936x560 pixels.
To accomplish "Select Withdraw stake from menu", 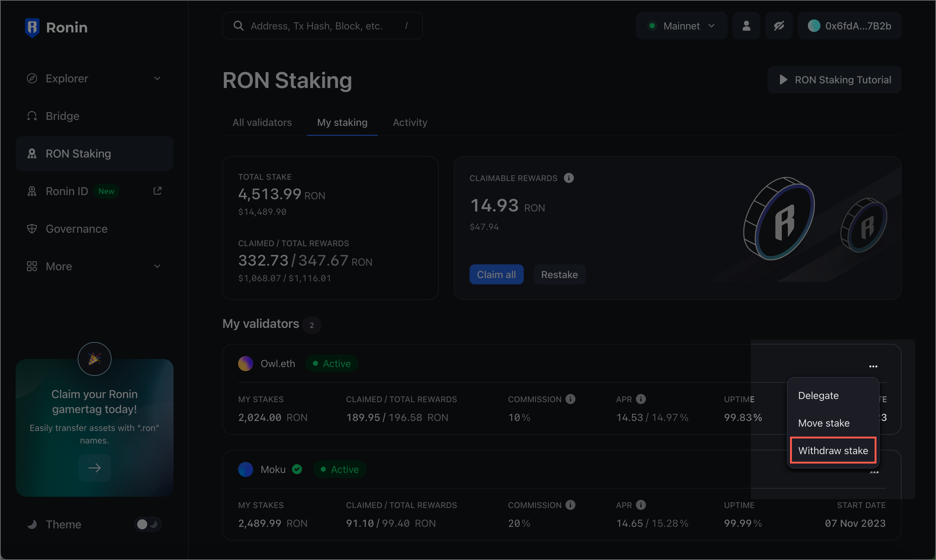I will pyautogui.click(x=833, y=451).
